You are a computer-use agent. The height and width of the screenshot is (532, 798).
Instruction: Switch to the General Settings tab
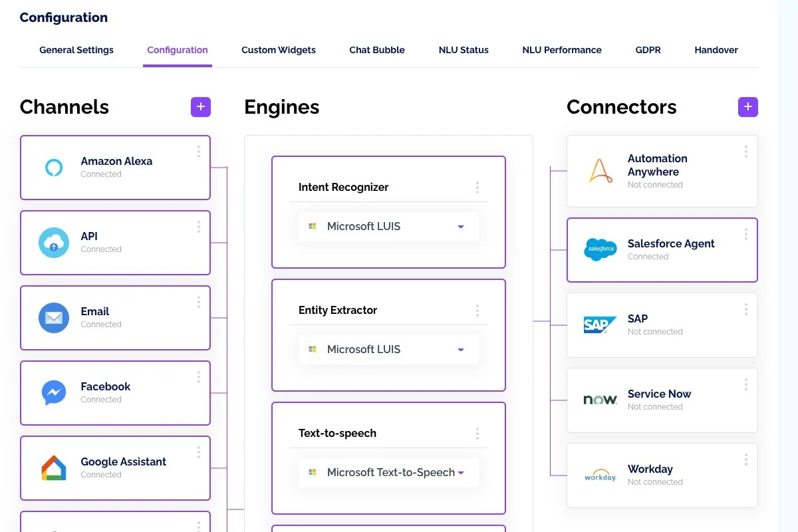[x=76, y=50]
